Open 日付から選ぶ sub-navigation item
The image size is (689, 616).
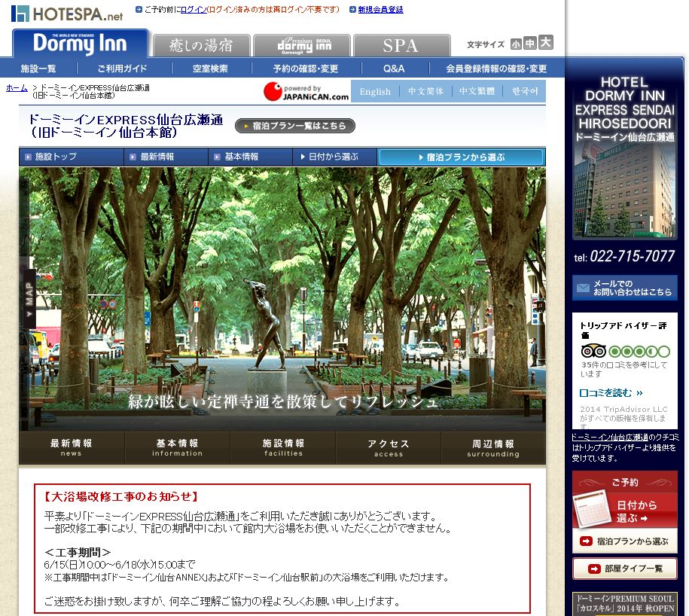click(x=335, y=157)
